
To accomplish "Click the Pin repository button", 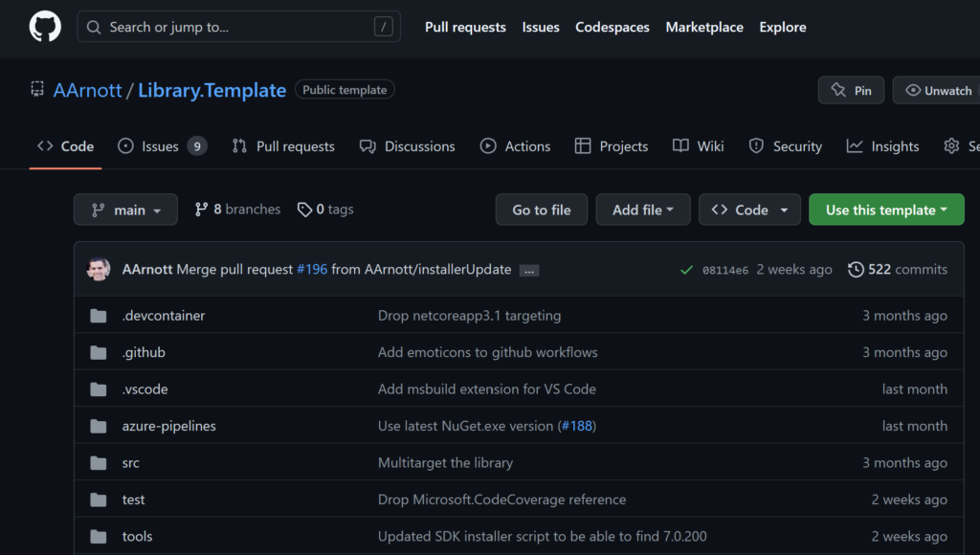I will (x=850, y=89).
